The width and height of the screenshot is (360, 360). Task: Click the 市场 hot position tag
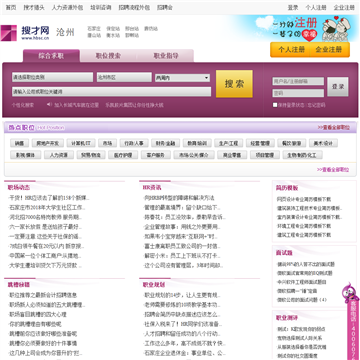point(107,143)
